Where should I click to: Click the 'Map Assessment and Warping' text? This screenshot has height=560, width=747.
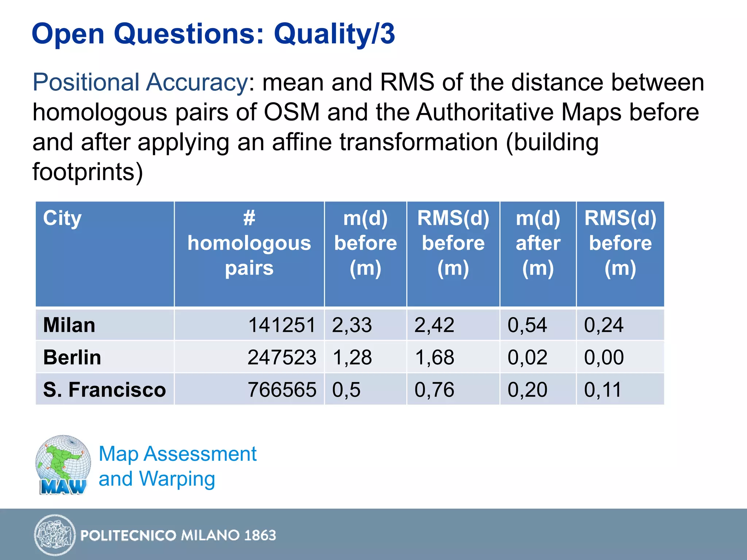(x=177, y=466)
